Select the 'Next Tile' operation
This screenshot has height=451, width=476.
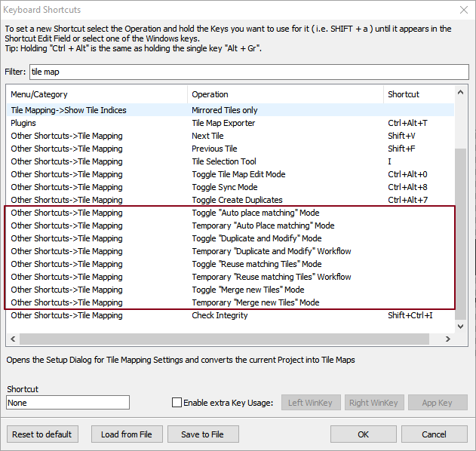(x=230, y=136)
